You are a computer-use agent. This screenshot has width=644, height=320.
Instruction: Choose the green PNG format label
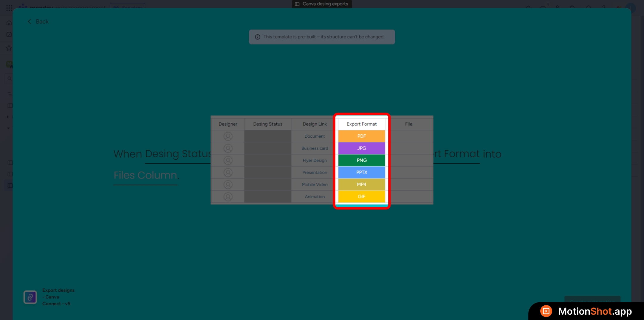pyautogui.click(x=361, y=160)
